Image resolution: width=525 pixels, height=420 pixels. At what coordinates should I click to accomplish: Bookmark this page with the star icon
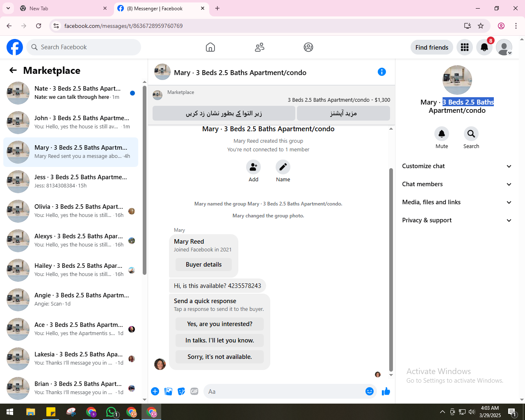[x=481, y=26]
